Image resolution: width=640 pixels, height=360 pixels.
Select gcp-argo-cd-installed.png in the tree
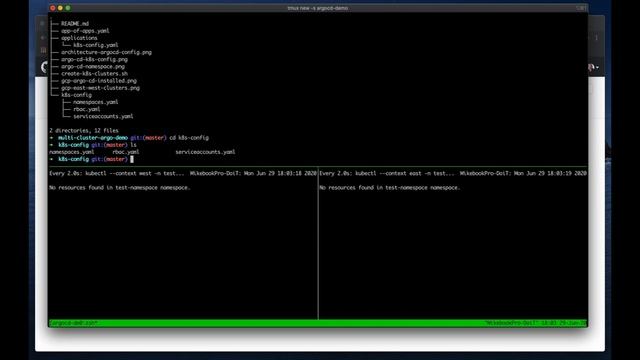point(99,81)
